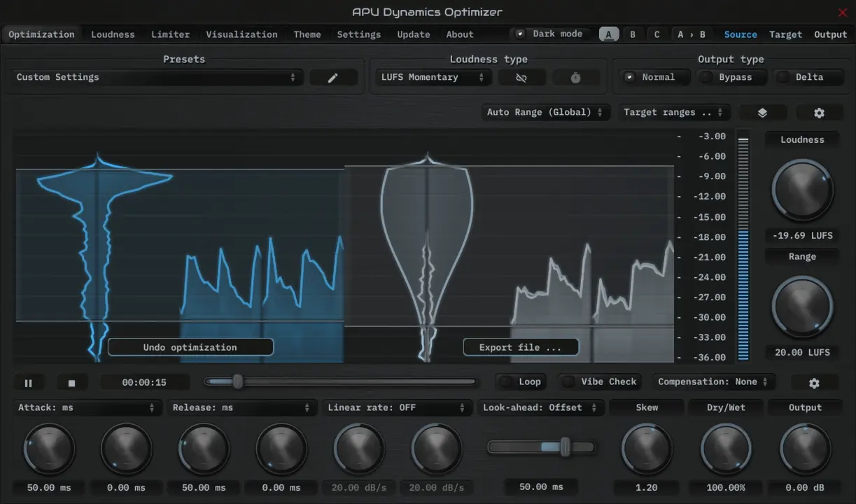Click the 00:00:15 time display
Screen dimensions: 856x504
(144, 383)
